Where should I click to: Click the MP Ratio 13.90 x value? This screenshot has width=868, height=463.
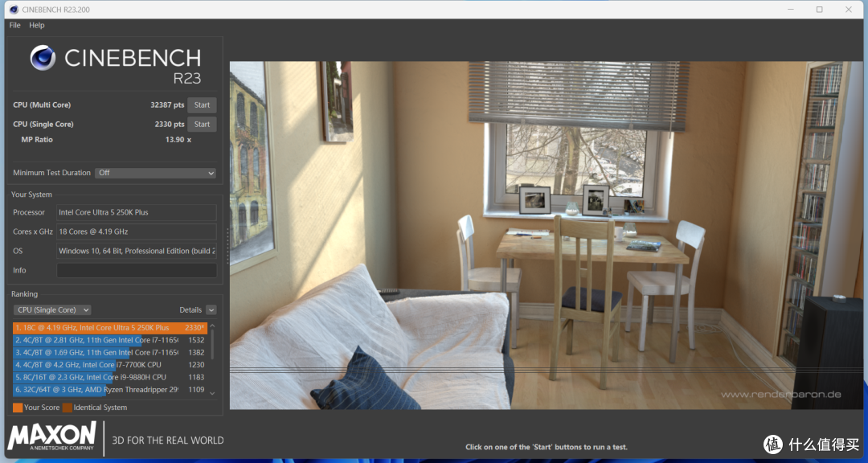tap(178, 140)
